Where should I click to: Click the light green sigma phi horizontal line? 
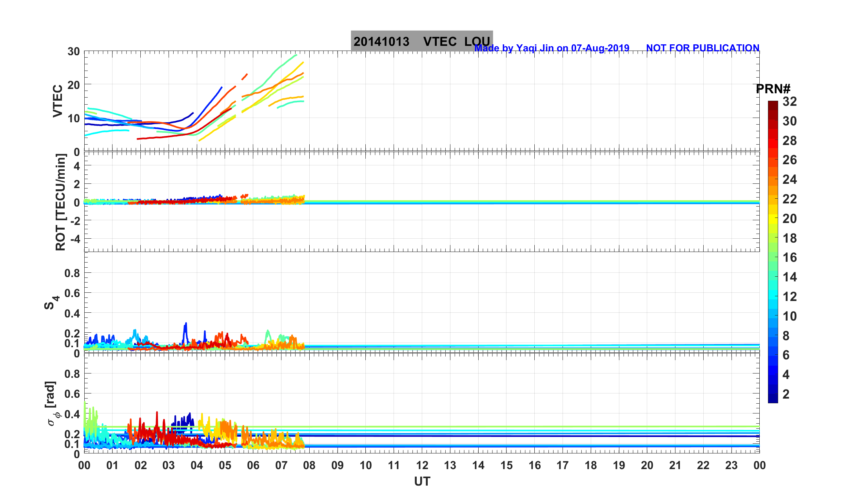(x=470, y=427)
